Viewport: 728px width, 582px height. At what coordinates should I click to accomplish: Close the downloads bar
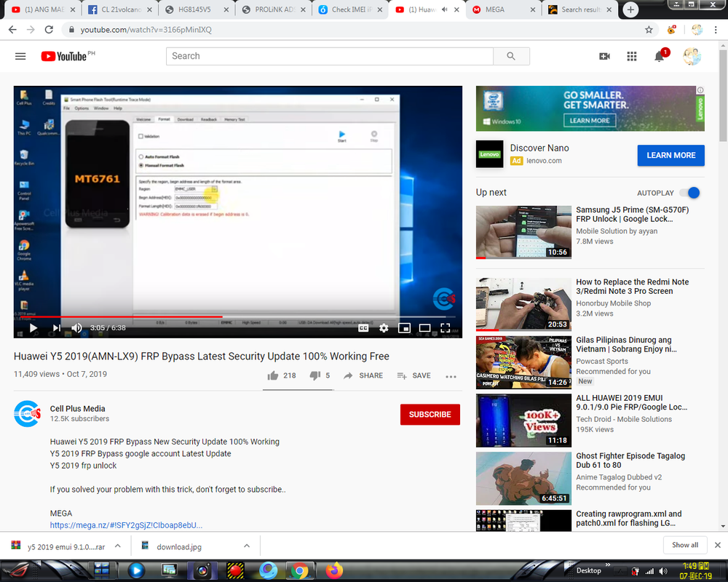click(x=717, y=545)
